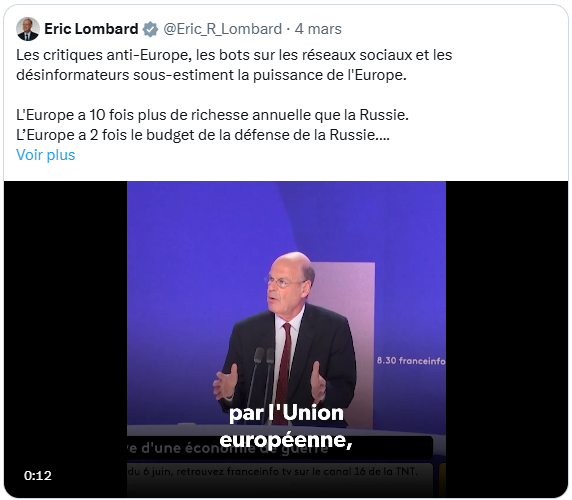Open the Eric Lombard display name

(91, 29)
